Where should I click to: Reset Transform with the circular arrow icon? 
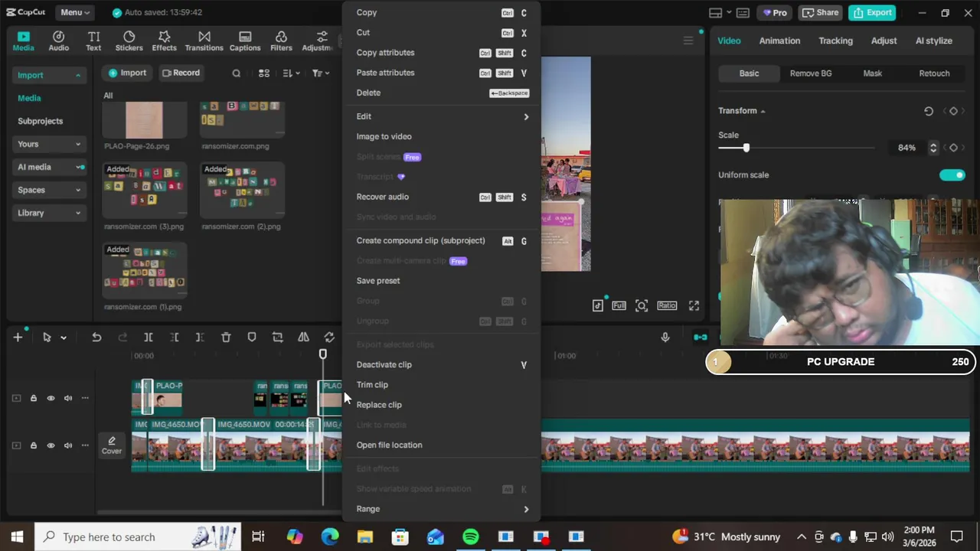pyautogui.click(x=929, y=111)
